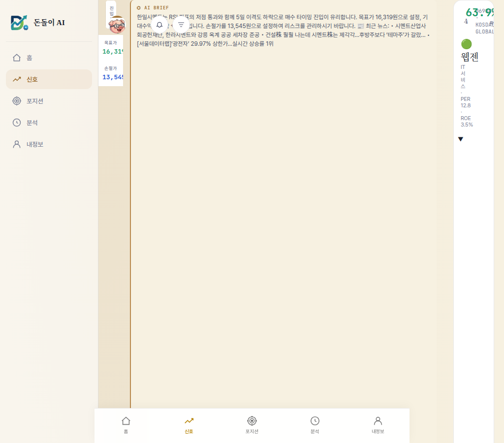Tap the 분석 tab in bottom navigation
This screenshot has height=443, width=504.
pyautogui.click(x=315, y=425)
